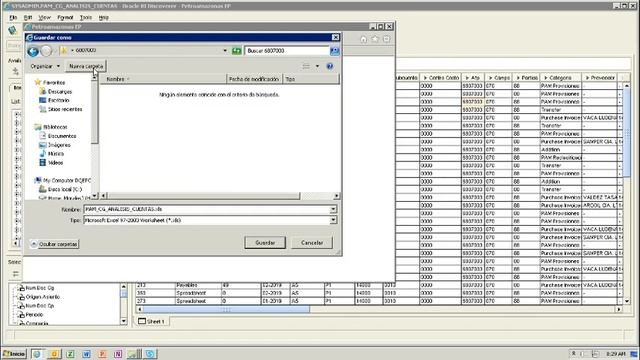
Task: Click the worksheet horizontal scrollbar thumb
Action: tap(226, 310)
